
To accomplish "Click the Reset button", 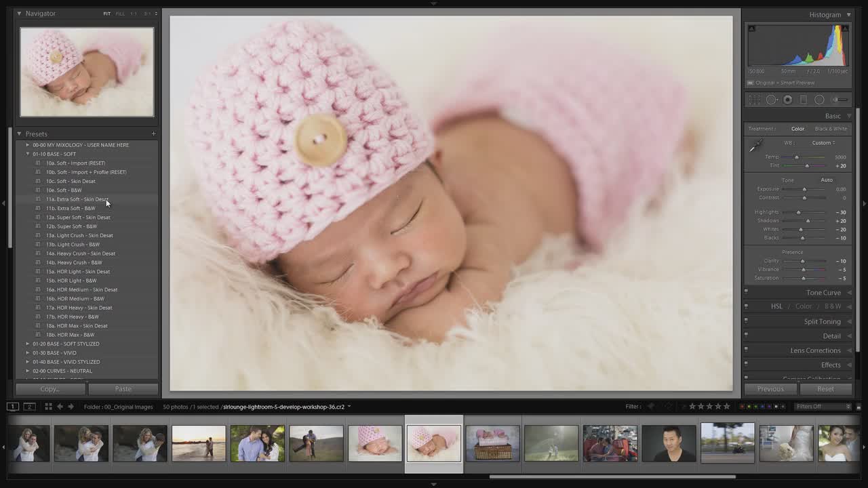I will coord(825,389).
